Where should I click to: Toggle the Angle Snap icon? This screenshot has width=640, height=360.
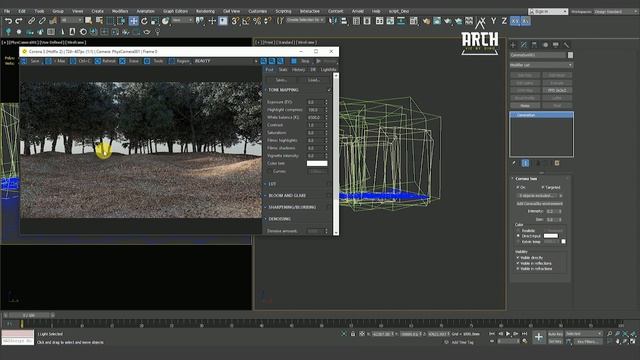click(246, 21)
